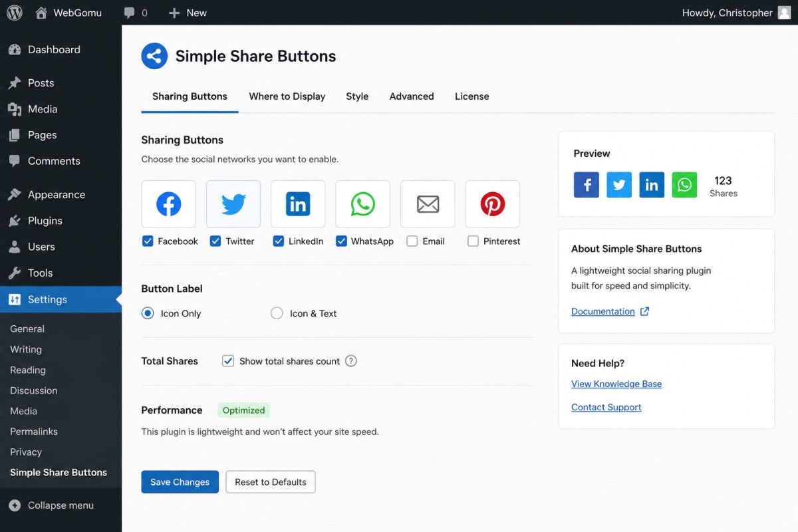The image size is (798, 532).
Task: Click the Optimized performance badge
Action: [243, 410]
